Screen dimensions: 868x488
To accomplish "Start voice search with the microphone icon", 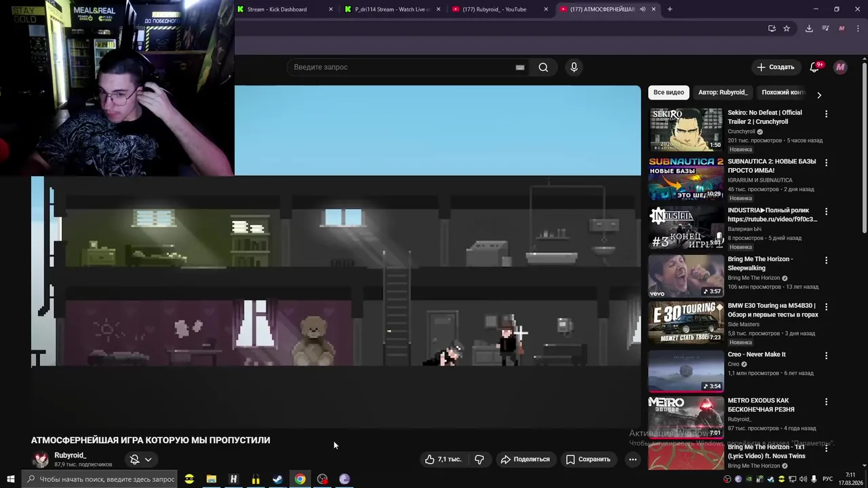I will [x=574, y=67].
